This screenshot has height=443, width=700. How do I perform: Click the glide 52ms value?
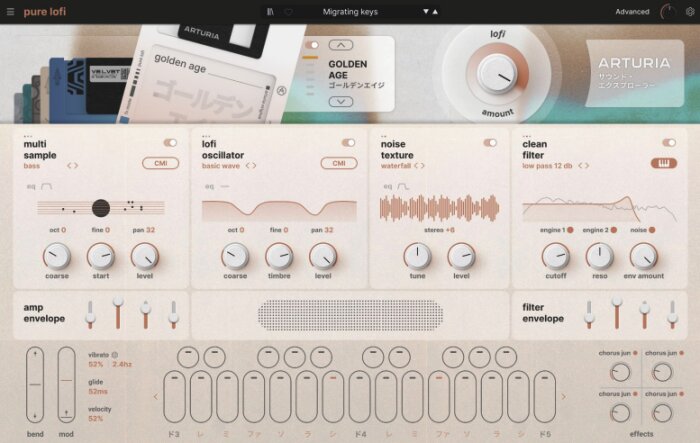[98, 392]
